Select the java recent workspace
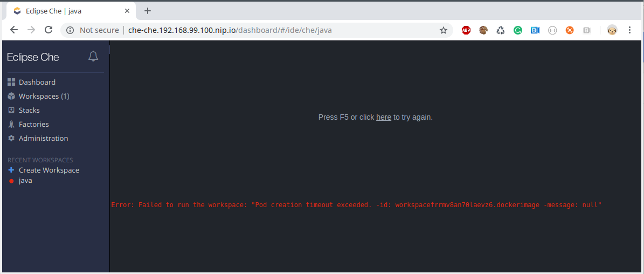644x274 pixels. 25,180
